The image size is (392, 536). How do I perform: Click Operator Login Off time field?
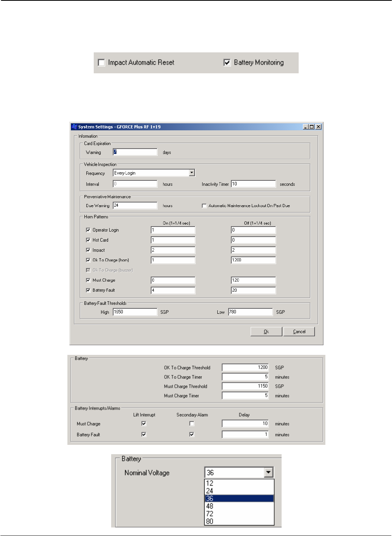pyautogui.click(x=253, y=230)
